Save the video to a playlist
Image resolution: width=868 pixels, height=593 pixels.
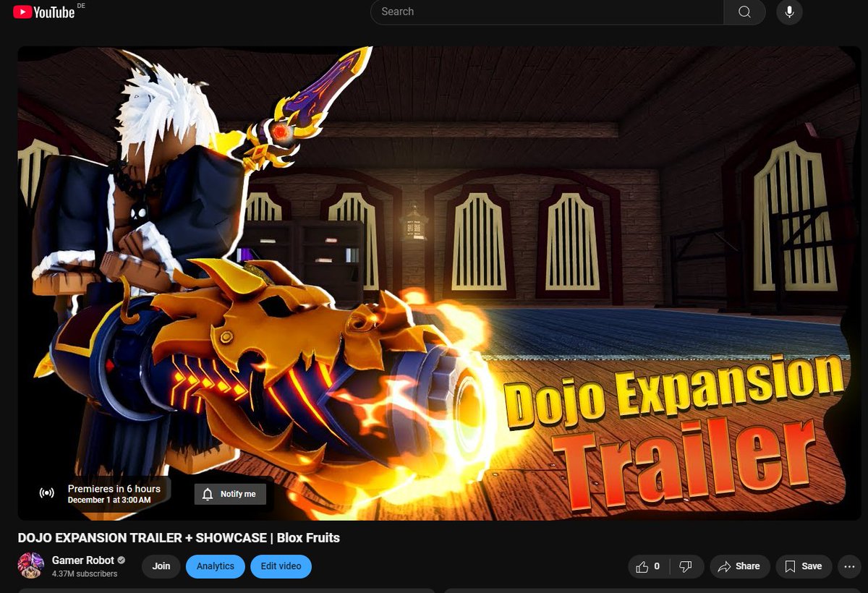click(804, 566)
